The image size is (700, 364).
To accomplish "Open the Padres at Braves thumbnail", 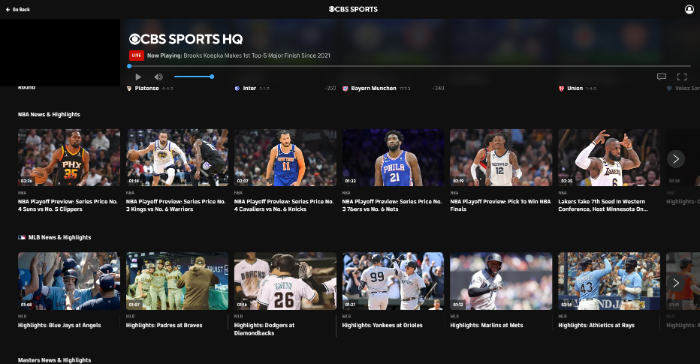I will 177,281.
